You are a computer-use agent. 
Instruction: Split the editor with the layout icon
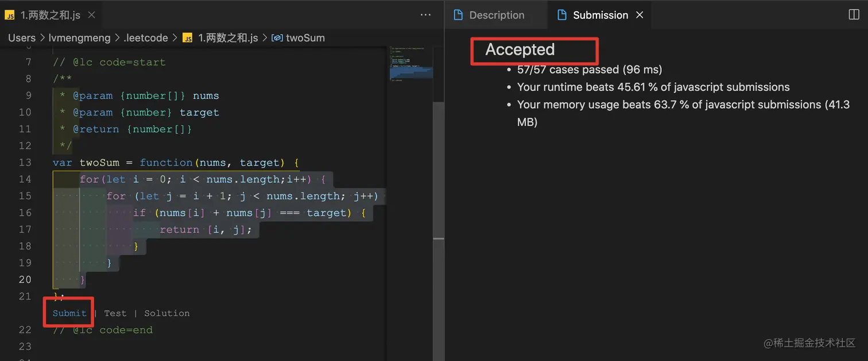click(854, 15)
